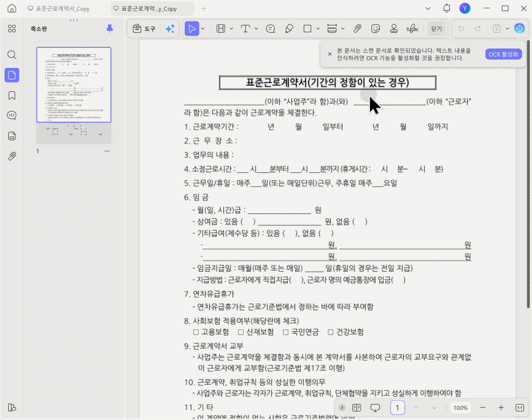The image size is (532, 420).
Task: Select the signature tool
Action: 412,29
